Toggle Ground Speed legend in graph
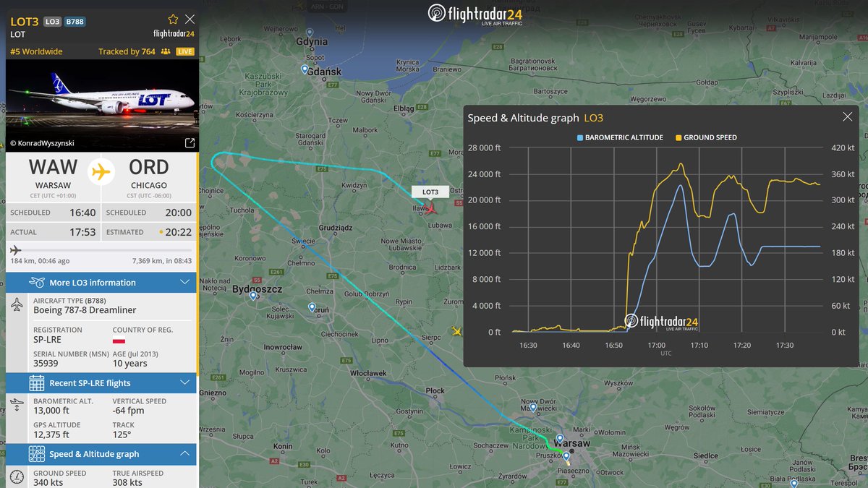The image size is (868, 488). [706, 137]
